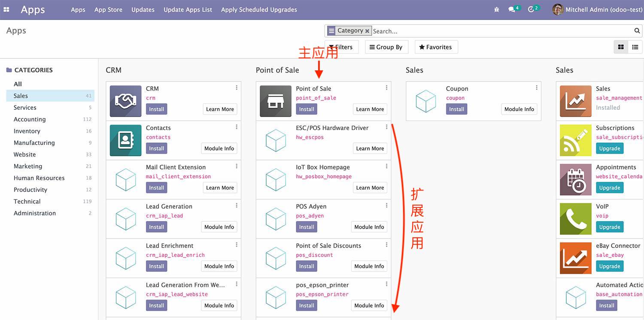This screenshot has width=644, height=320.
Task: Install the CRM app
Action: pos(156,109)
